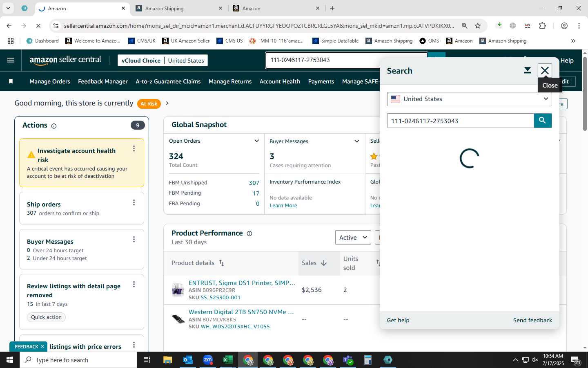This screenshot has height=368, width=588.
Task: Minimize the Search panel
Action: coord(528,71)
